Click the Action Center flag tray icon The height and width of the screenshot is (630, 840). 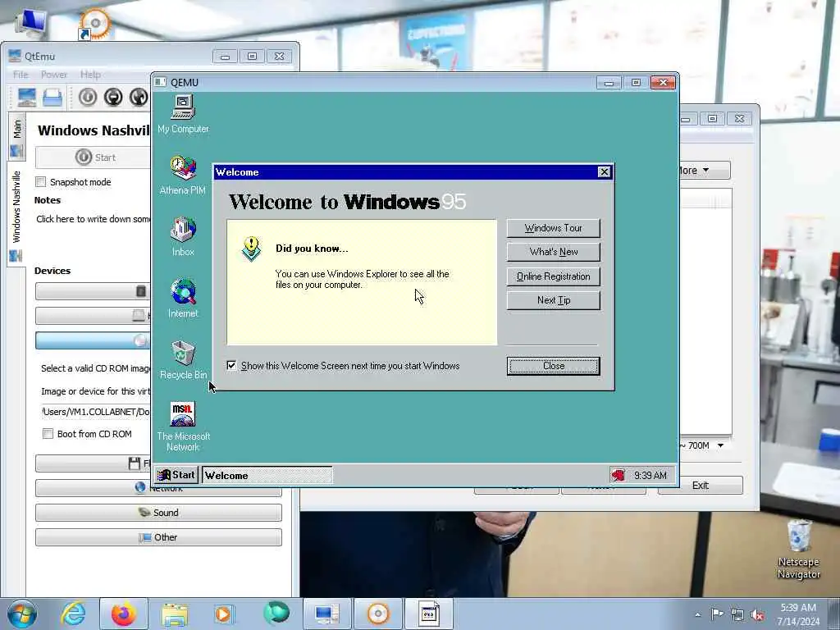coord(717,614)
